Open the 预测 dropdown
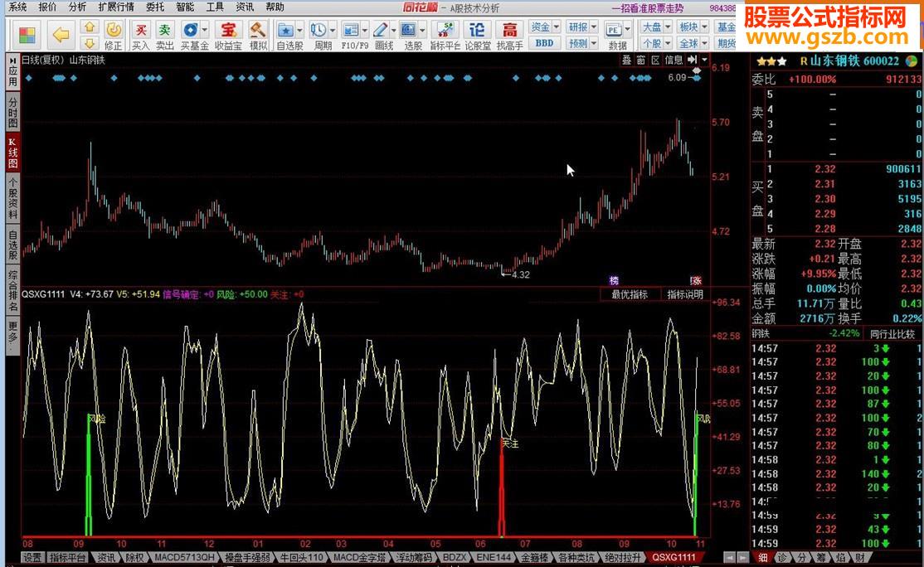Screen dimensions: 924x567 pyautogui.click(x=582, y=43)
